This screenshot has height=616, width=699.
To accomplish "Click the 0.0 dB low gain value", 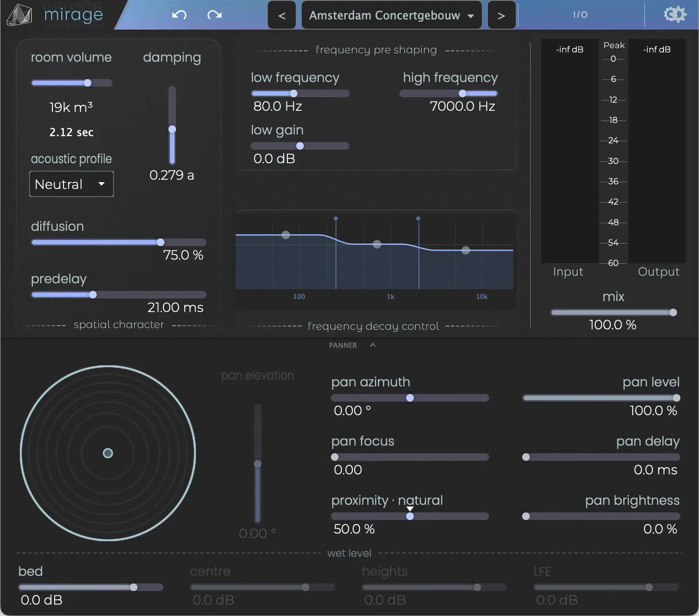I will coord(274,159).
